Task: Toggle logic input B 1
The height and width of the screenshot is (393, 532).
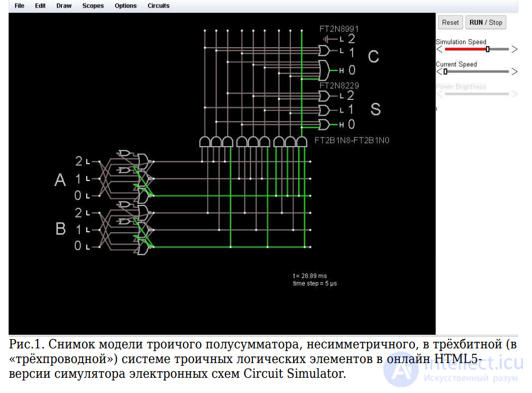Action: (88, 230)
